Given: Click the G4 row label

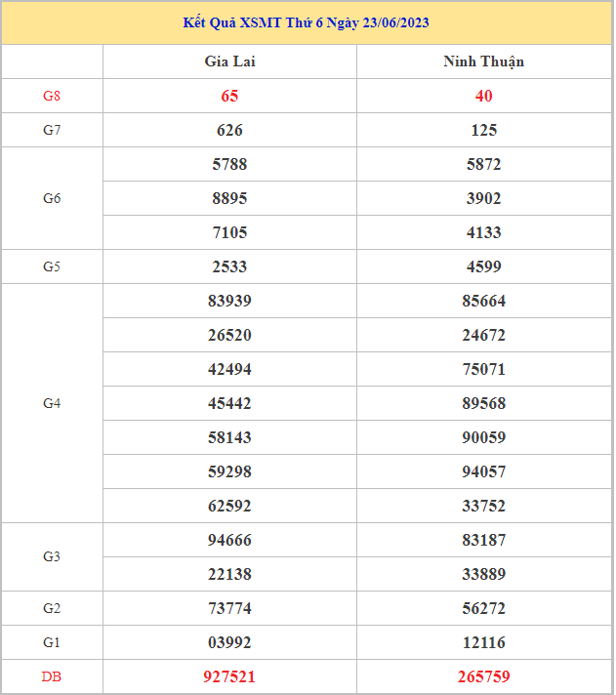Looking at the screenshot, I should pyautogui.click(x=52, y=403).
